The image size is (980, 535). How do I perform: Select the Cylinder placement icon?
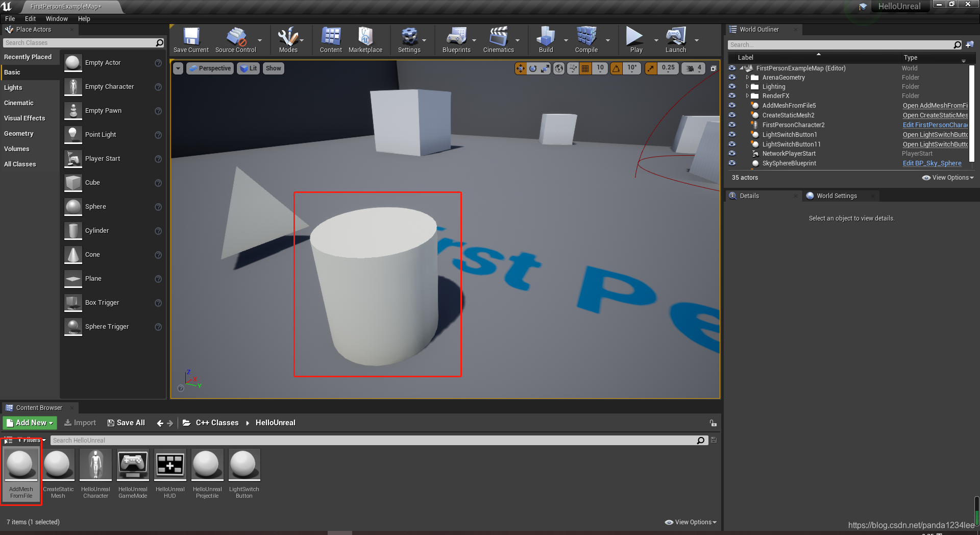click(x=73, y=231)
